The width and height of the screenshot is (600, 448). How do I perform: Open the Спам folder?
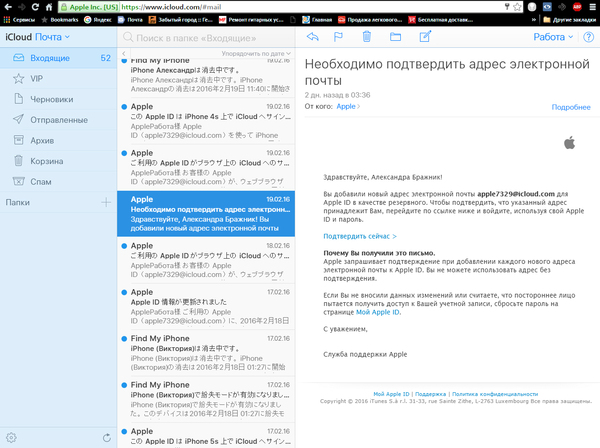(42, 181)
